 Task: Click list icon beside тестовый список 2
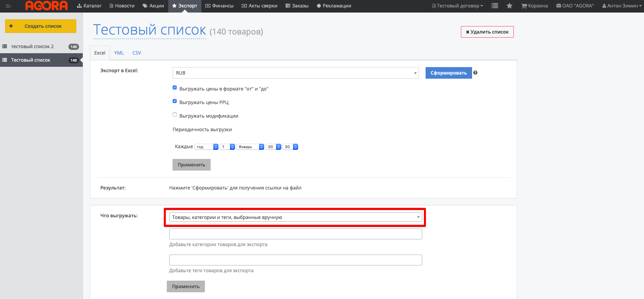5,46
